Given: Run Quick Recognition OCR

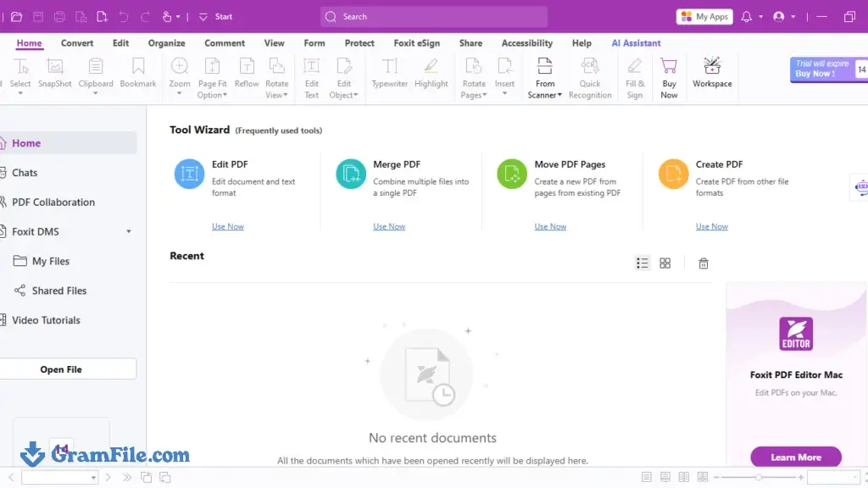Looking at the screenshot, I should (590, 78).
